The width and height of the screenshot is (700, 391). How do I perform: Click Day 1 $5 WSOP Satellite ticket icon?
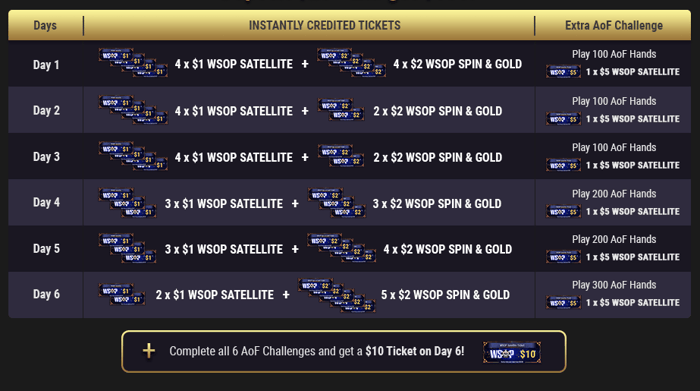click(x=563, y=71)
